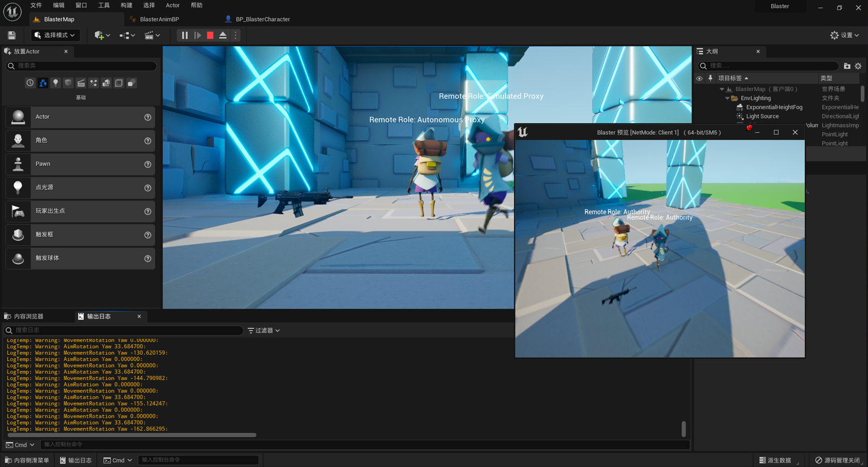Select Basic actors category icon

click(x=43, y=83)
